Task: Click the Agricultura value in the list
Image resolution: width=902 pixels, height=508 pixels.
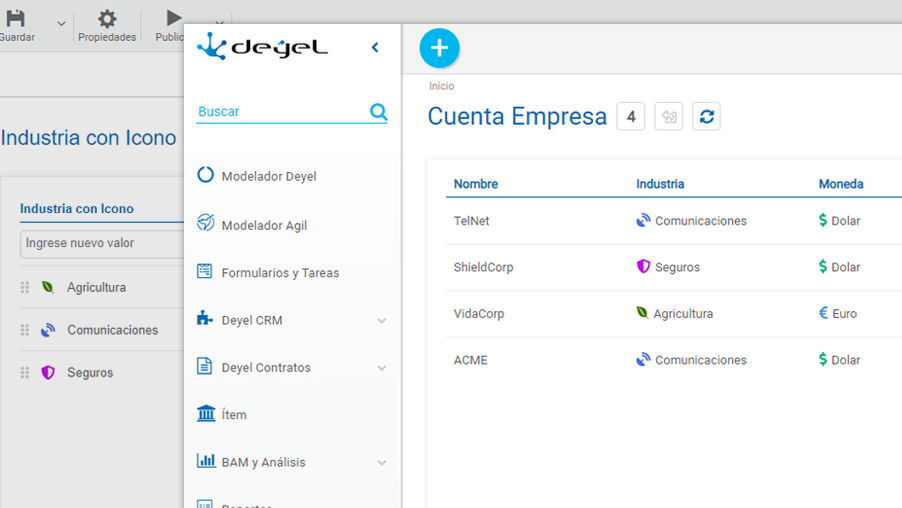Action: pyautogui.click(x=96, y=288)
